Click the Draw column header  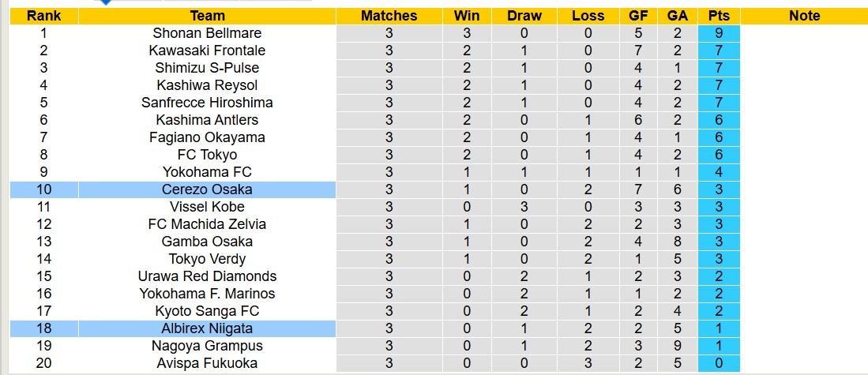point(524,16)
